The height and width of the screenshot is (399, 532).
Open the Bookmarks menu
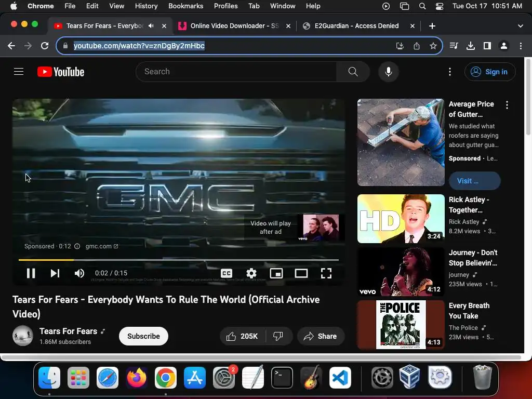point(185,6)
